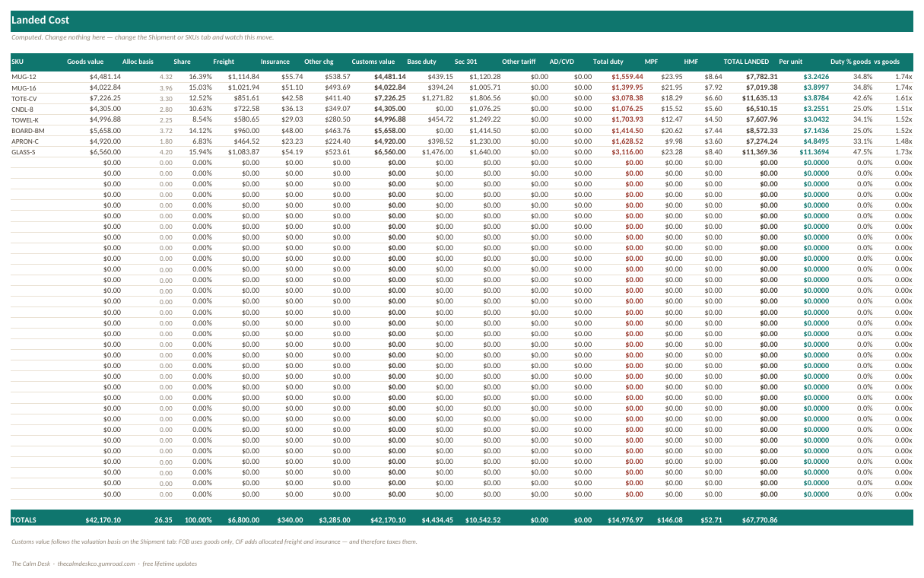This screenshot has width=924, height=578.
Task: Select MUG-12 total landed $7,782.31
Action: (761, 77)
